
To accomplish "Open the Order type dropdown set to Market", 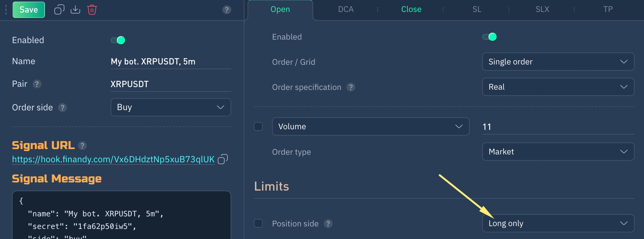I will (558, 152).
